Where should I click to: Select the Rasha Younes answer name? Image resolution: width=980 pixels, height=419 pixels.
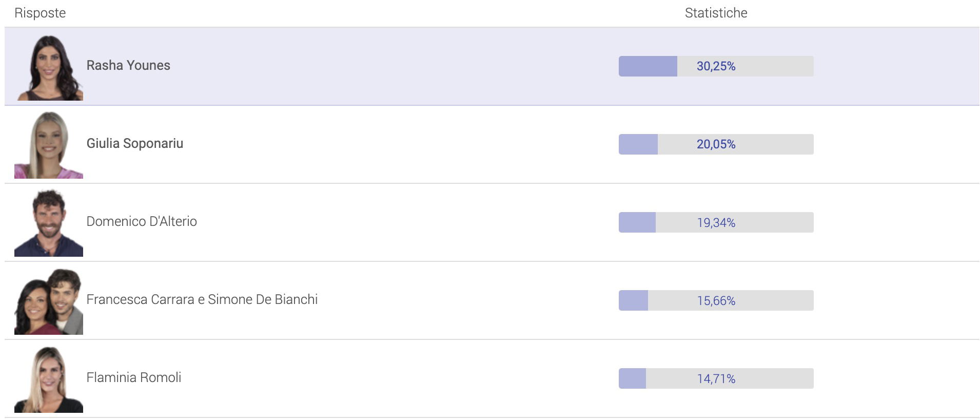click(x=128, y=65)
